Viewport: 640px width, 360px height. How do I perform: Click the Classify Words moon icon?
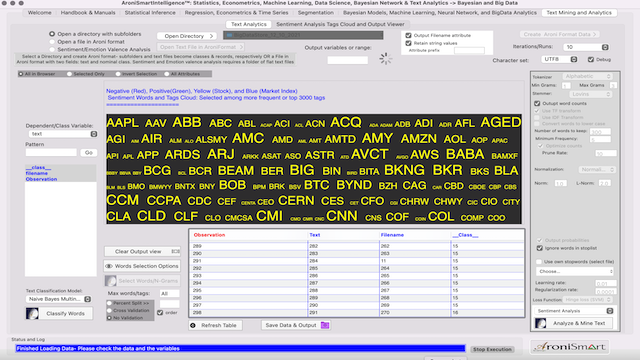(32, 313)
